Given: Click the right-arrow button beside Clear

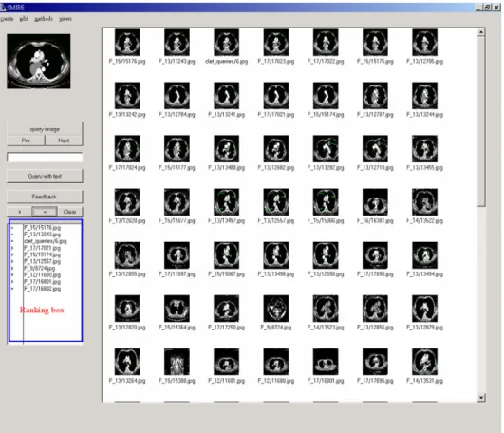Looking at the screenshot, I should (20, 212).
